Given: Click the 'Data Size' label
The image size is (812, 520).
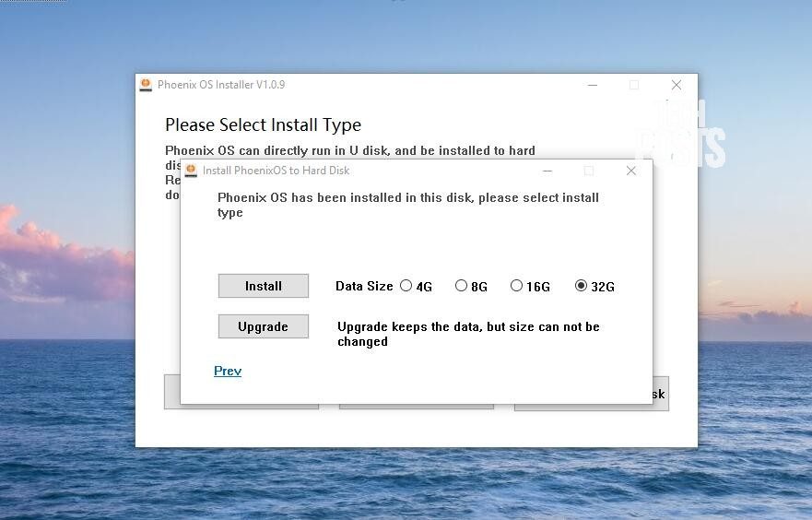Looking at the screenshot, I should (x=364, y=286).
